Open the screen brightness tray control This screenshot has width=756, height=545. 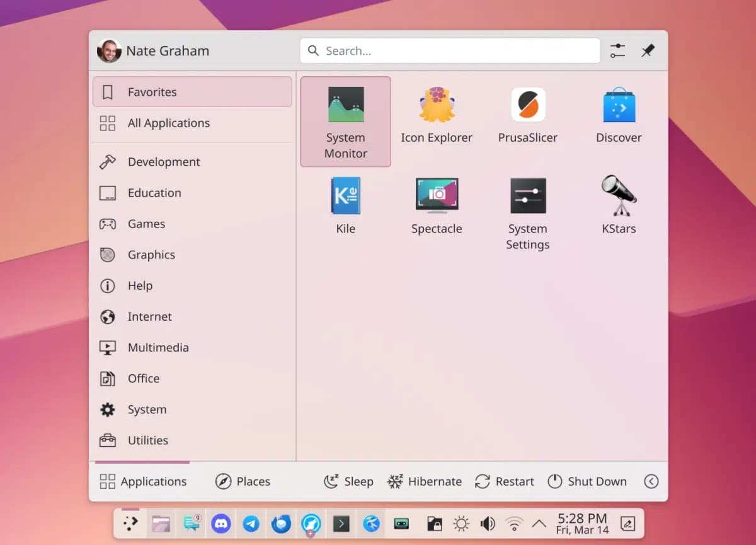tap(461, 524)
